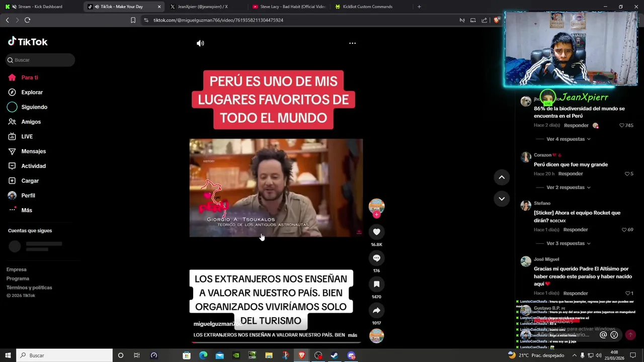Screen dimensions: 644x362
Task: Play or pause the video frame
Action: (x=276, y=188)
